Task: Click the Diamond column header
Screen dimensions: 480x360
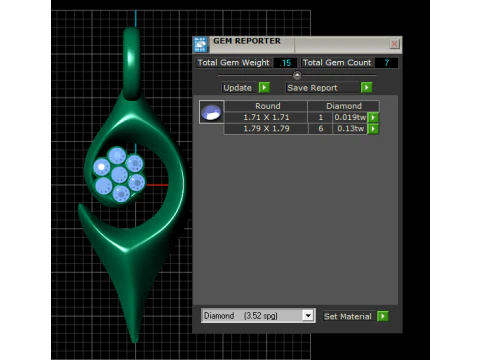Action: click(x=343, y=106)
